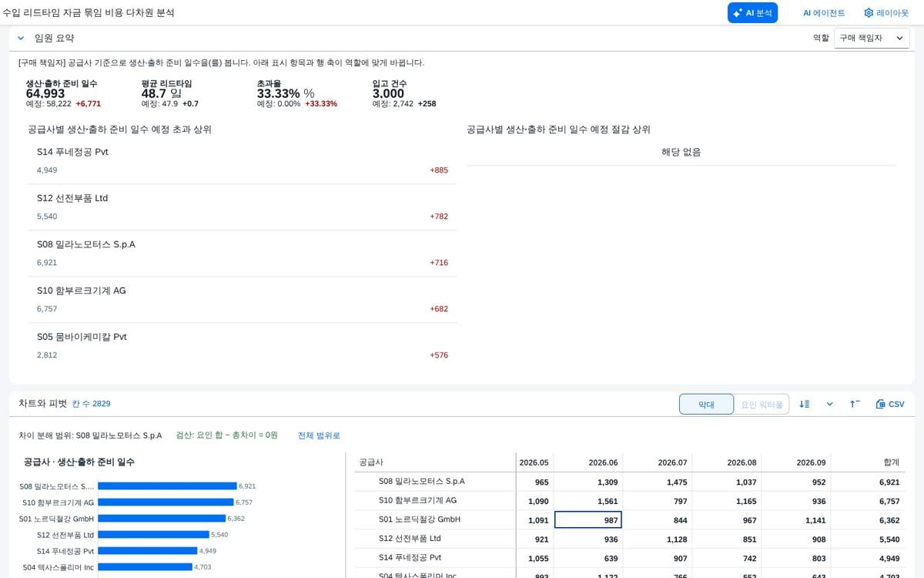Select the highlighted cell with value 987
The image size is (924, 578).
coord(588,520)
